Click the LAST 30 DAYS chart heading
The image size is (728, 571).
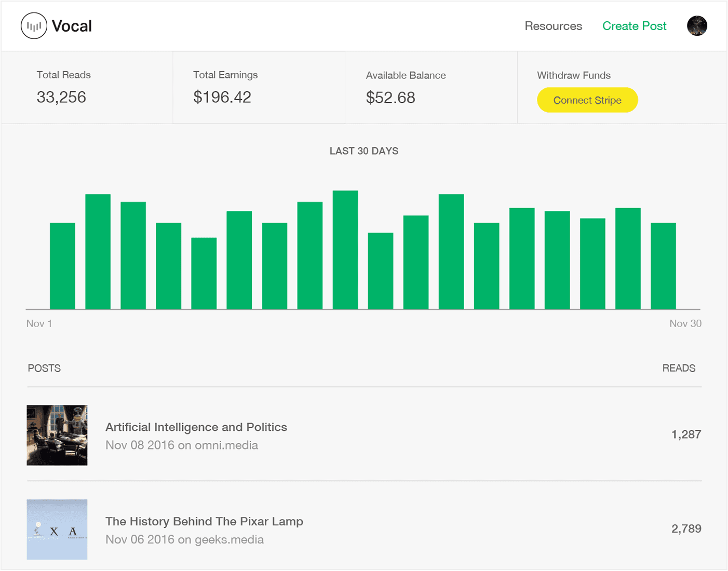tap(364, 151)
